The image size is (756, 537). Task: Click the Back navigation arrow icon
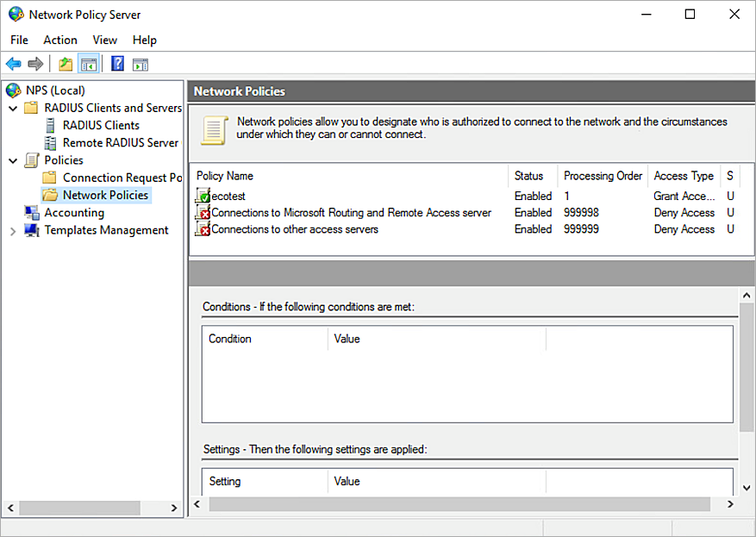13,63
